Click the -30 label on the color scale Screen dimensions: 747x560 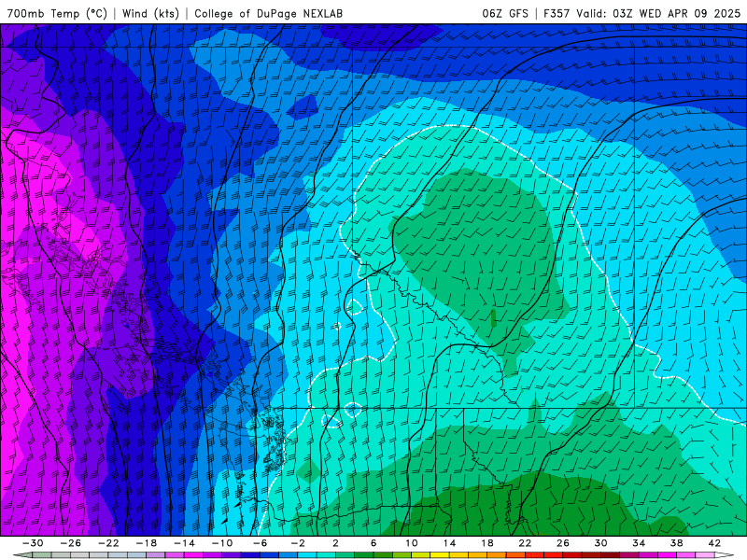point(33,543)
